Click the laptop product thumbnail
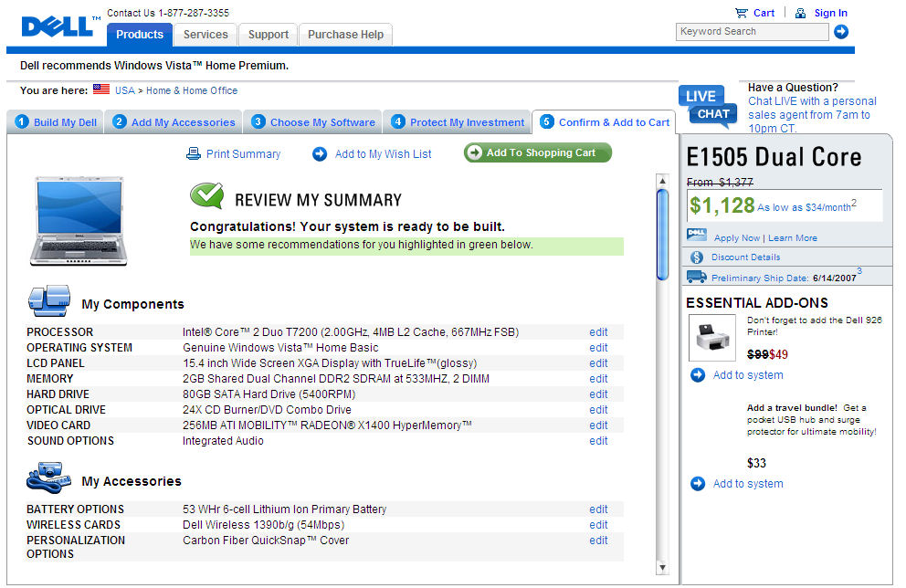 tap(79, 221)
